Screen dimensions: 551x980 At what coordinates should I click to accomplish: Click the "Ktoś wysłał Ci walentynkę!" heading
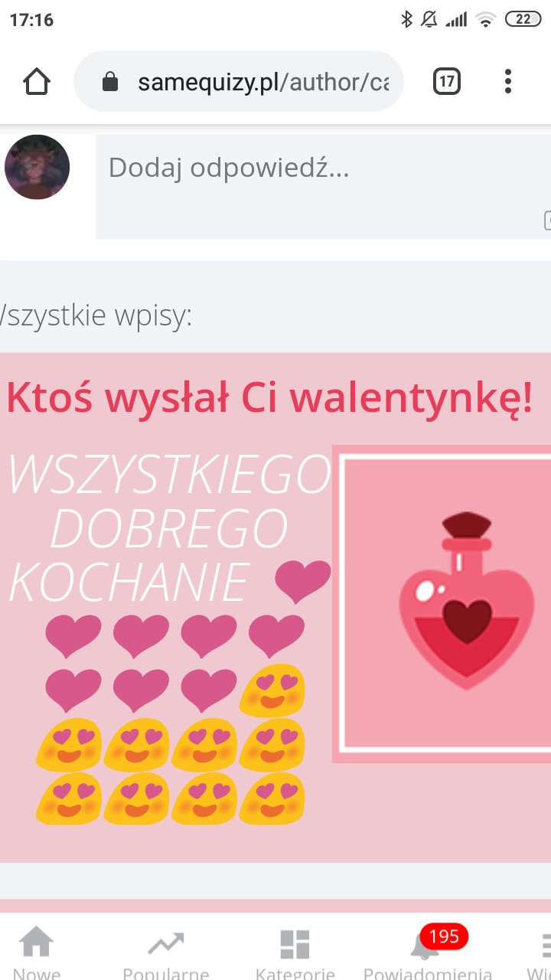coord(269,398)
